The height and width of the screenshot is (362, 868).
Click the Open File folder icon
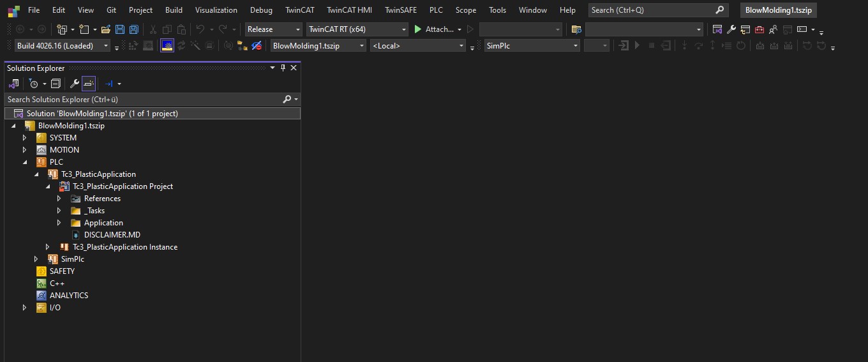[x=106, y=29]
